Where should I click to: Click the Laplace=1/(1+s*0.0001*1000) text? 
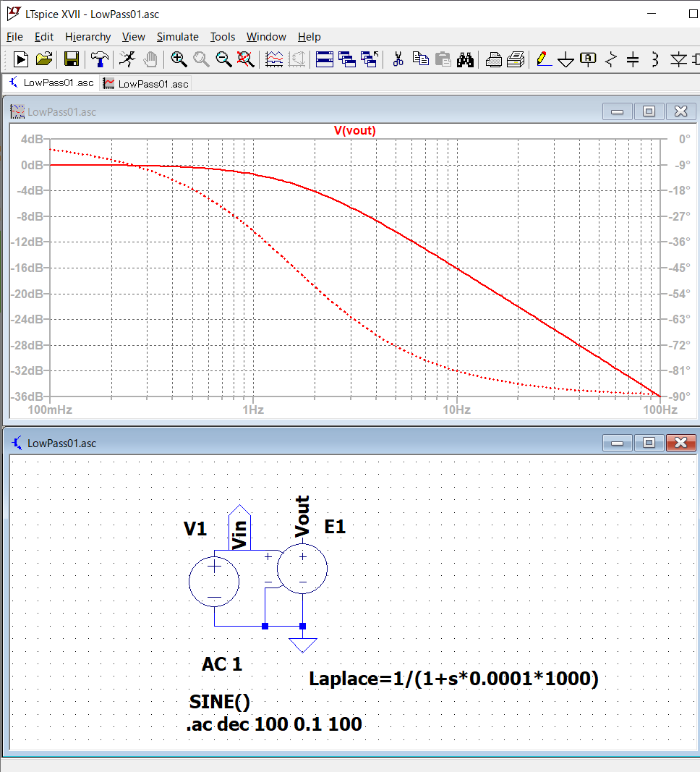[453, 679]
